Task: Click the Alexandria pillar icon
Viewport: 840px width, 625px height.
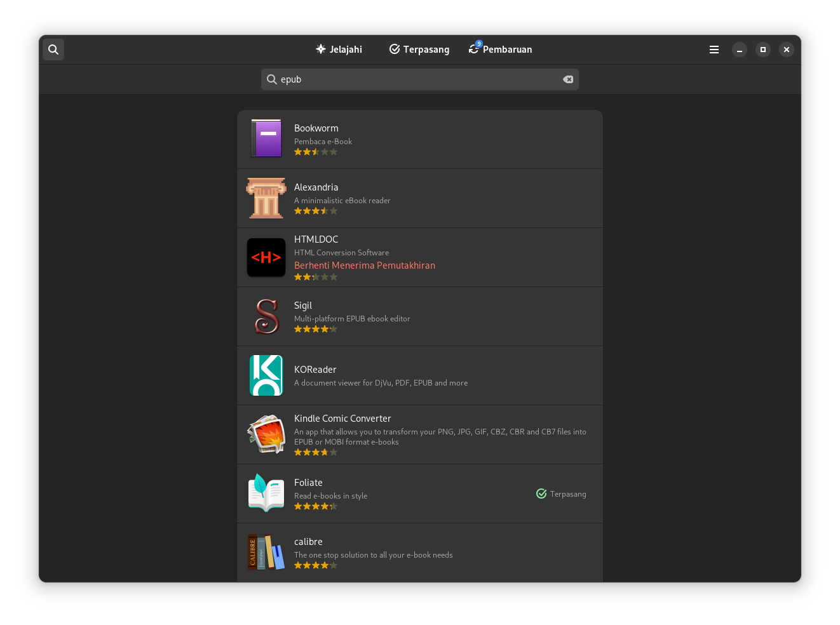Action: tap(266, 198)
